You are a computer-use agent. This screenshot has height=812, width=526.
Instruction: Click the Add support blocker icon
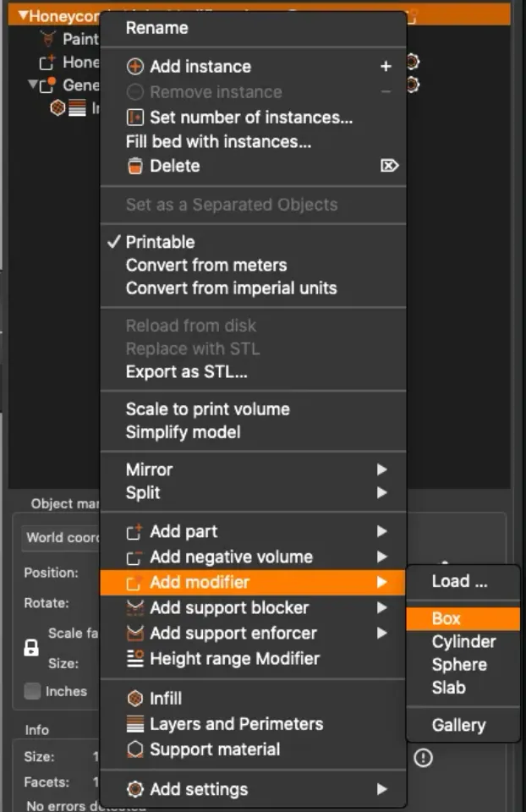tap(134, 608)
